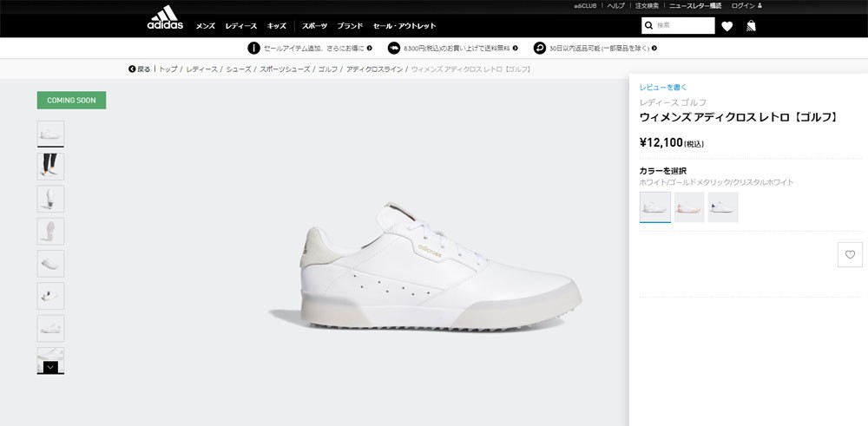Screen dimensions: 868x426
Task: Open the wishlist heart icon in header
Action: click(x=727, y=26)
